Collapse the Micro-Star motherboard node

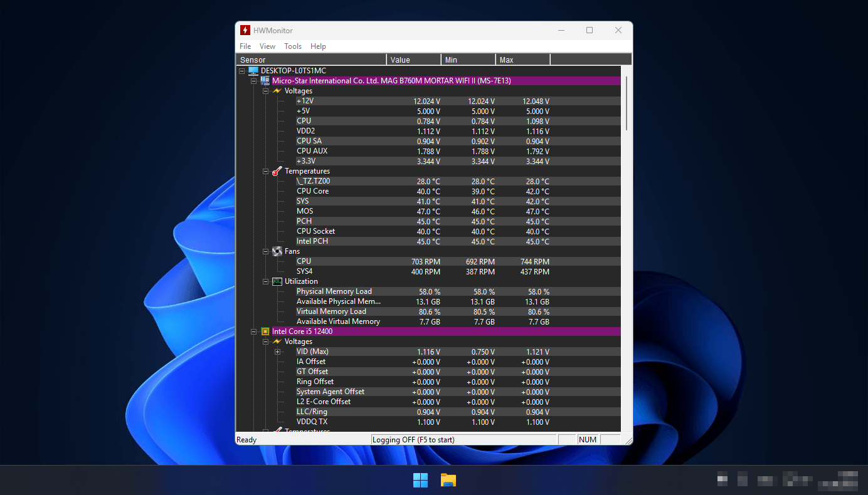coord(253,81)
